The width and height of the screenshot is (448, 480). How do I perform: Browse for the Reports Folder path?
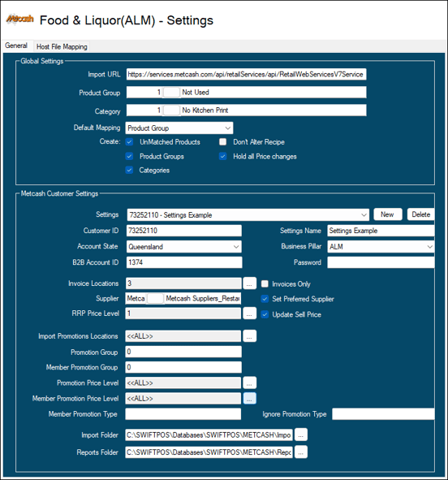301,452
